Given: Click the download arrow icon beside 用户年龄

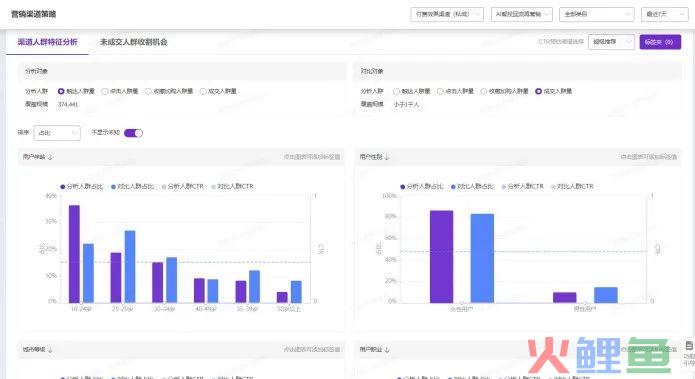Looking at the screenshot, I should click(50, 157).
